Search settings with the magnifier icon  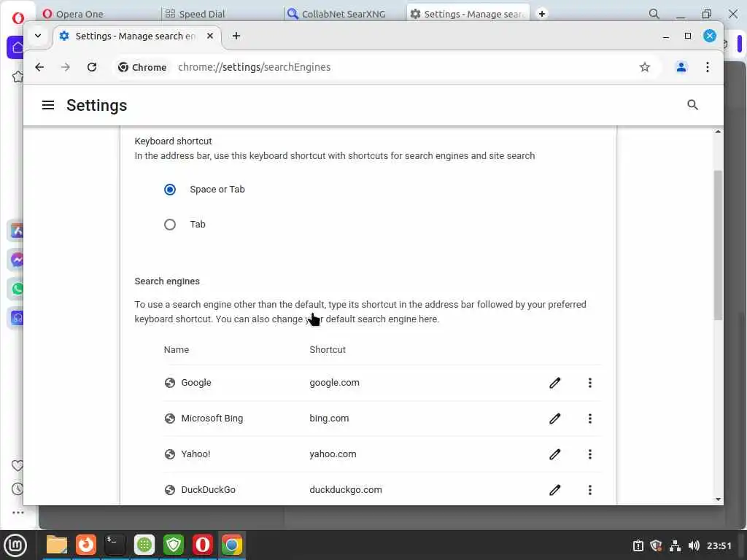click(692, 105)
